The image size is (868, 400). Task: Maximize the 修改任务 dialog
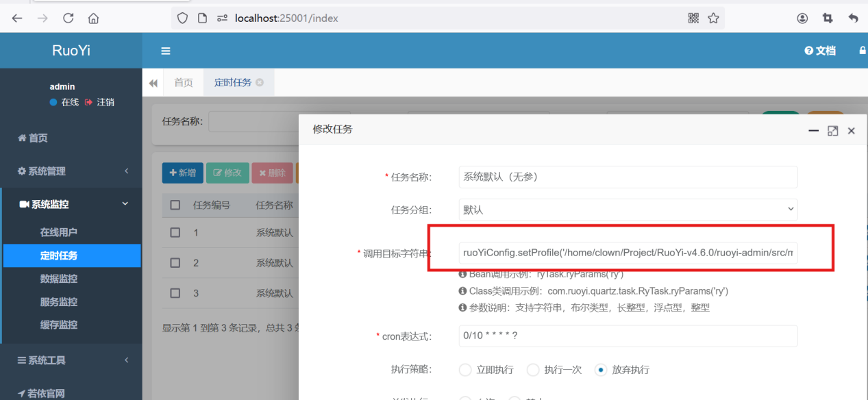[833, 130]
